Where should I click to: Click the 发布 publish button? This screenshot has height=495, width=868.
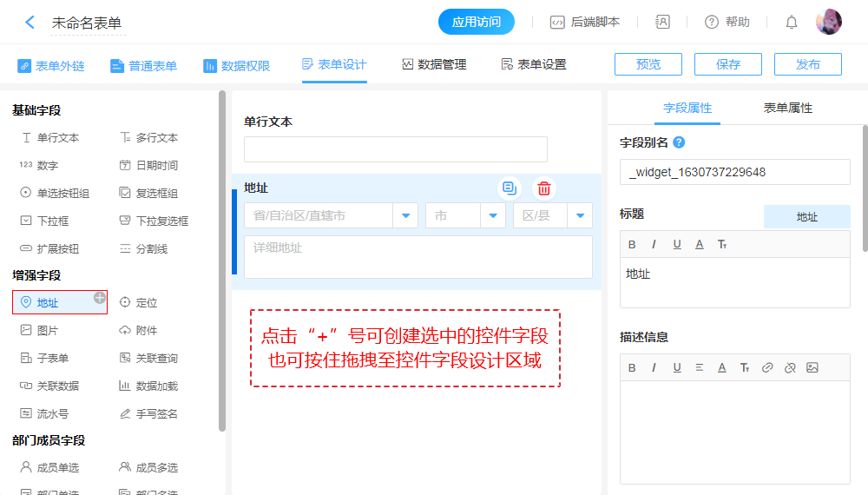pos(807,64)
